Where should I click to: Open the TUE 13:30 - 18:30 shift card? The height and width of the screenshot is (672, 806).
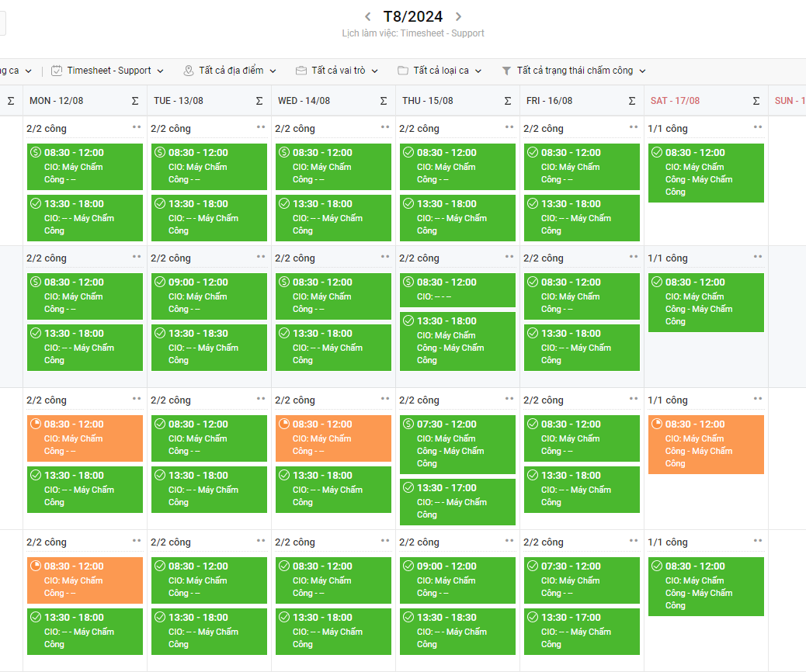click(x=209, y=348)
